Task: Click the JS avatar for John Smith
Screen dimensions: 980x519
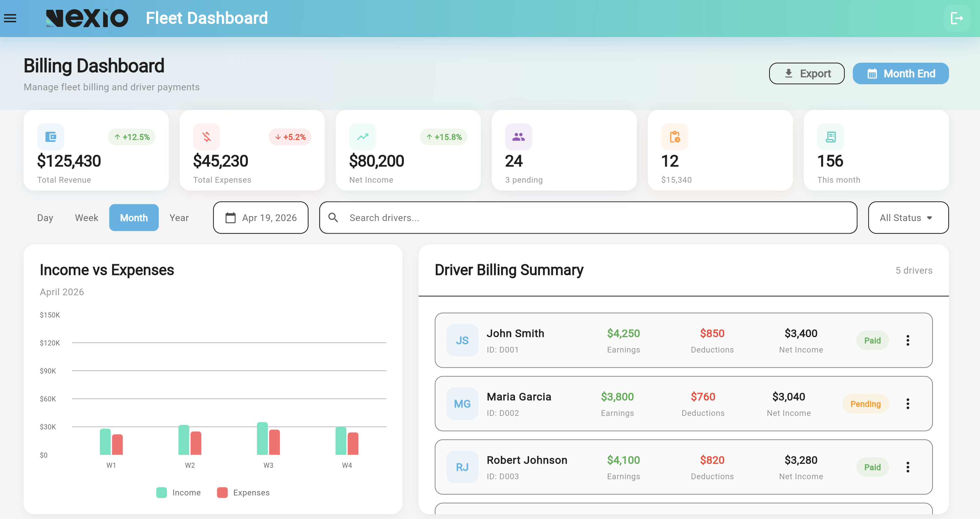Action: click(462, 340)
